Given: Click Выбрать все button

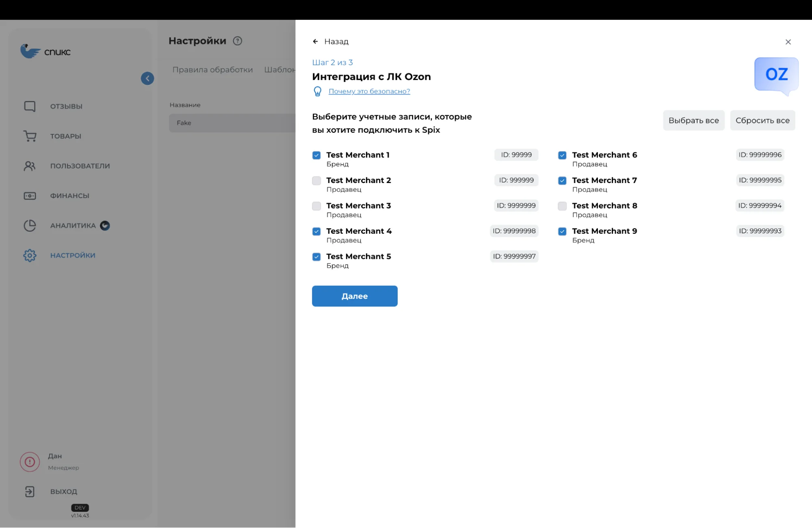Looking at the screenshot, I should click(x=693, y=121).
